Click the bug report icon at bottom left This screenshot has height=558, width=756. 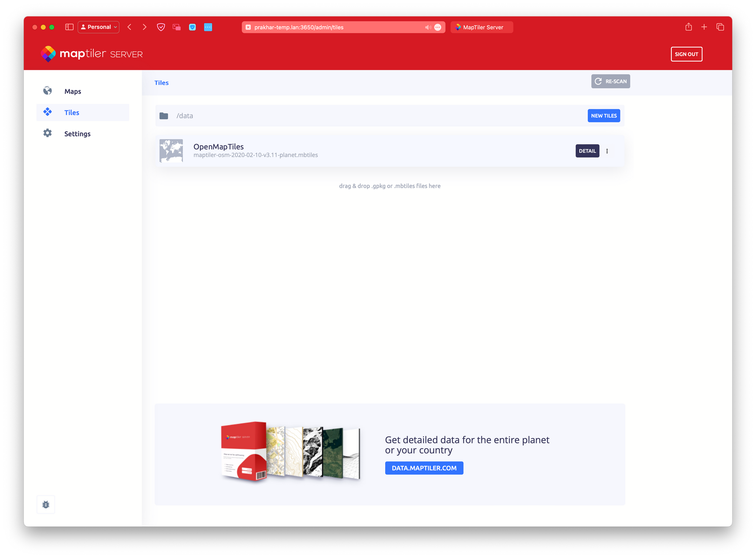click(46, 504)
